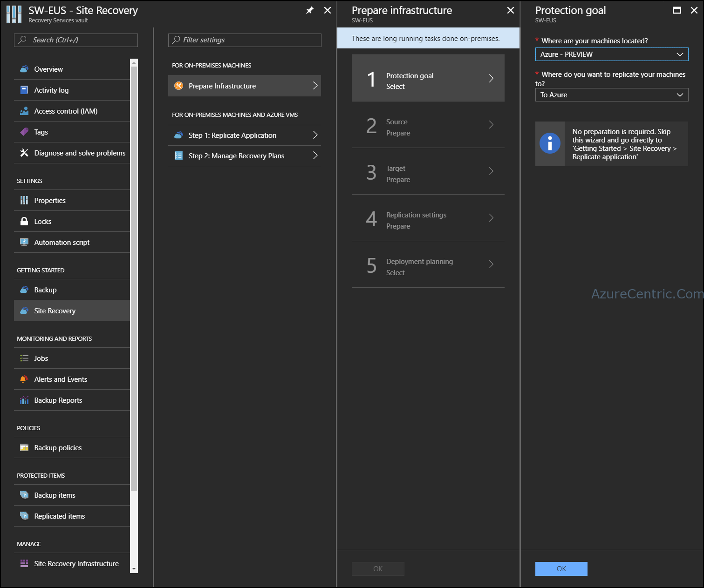The image size is (704, 588).
Task: Click disabled OK in Prepare infrastructure blade
Action: 378,569
